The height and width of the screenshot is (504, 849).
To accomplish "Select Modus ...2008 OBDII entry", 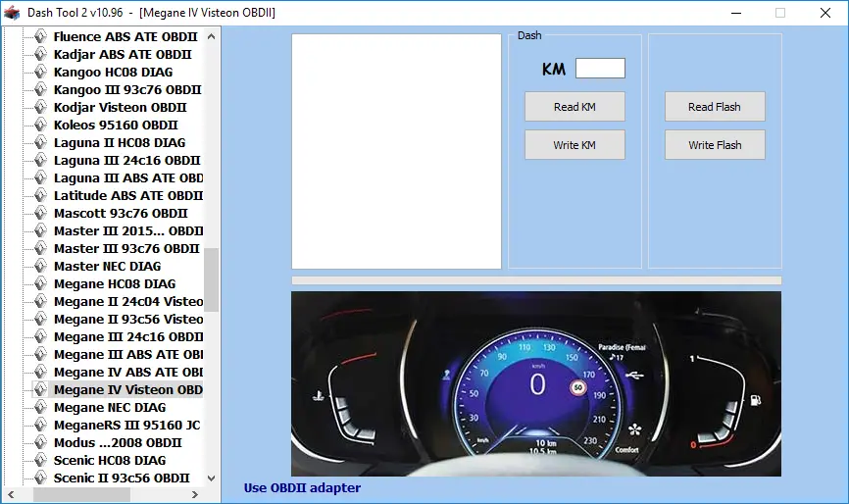I will 118,442.
